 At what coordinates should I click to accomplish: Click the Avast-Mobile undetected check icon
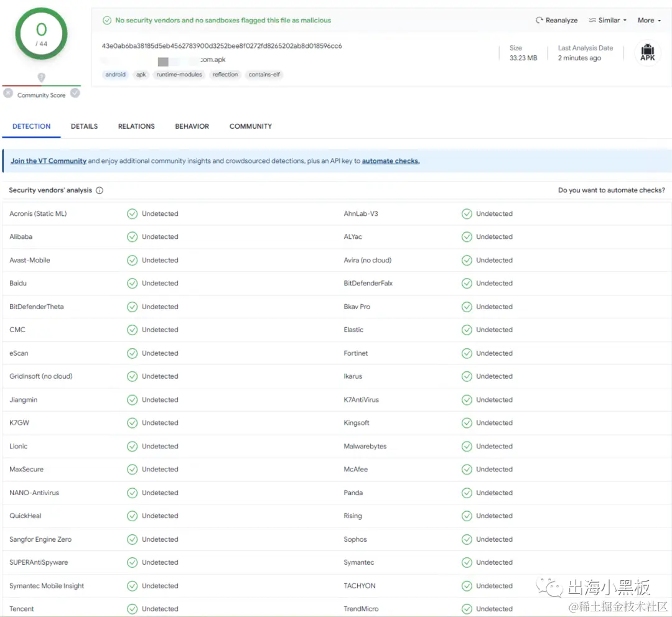132,260
